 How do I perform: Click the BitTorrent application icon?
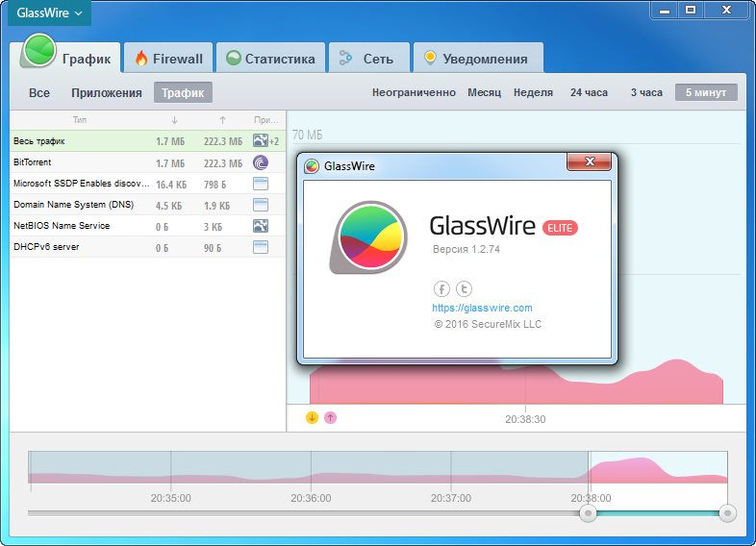click(261, 162)
